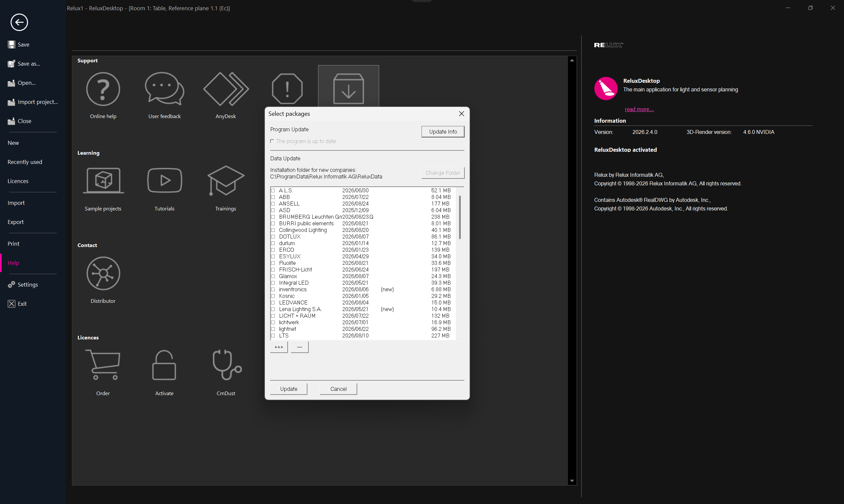Select the Fluolite package row text

tap(287, 263)
